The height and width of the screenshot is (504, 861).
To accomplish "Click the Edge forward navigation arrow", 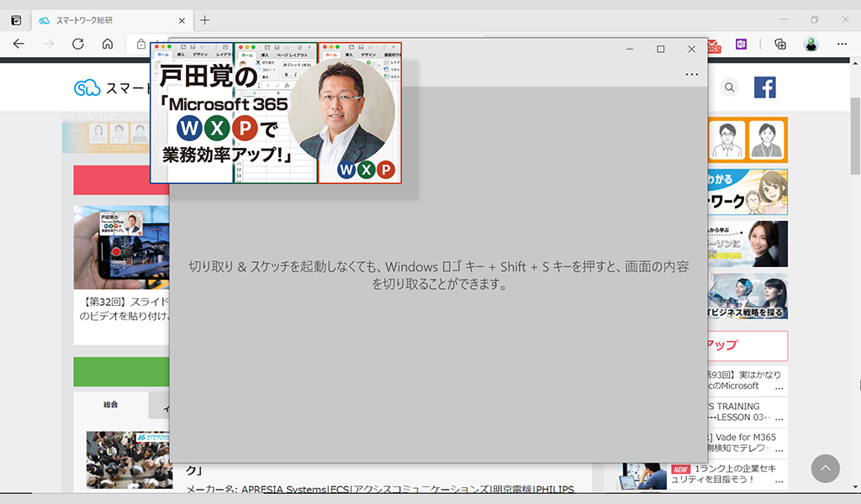I will 48,44.
